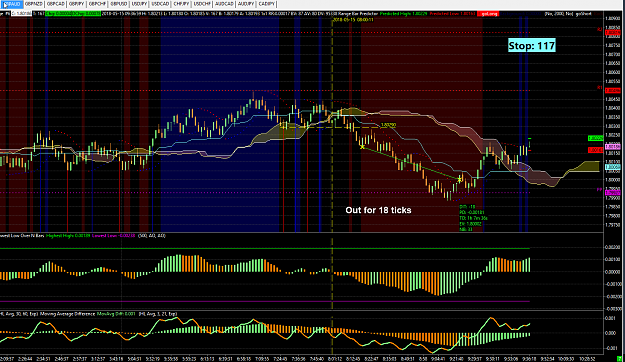Image resolution: width=625 pixels, height=362 pixels.
Task: Select the green trade stats text block
Action: 473,218
